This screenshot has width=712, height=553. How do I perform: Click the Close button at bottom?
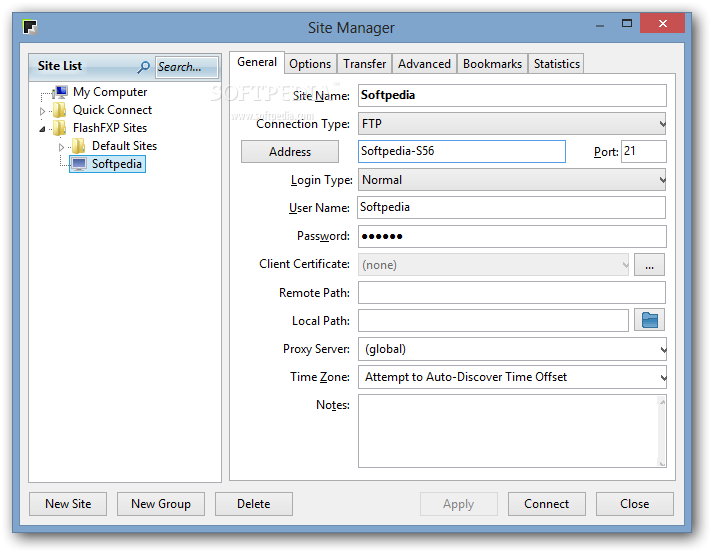coord(635,504)
